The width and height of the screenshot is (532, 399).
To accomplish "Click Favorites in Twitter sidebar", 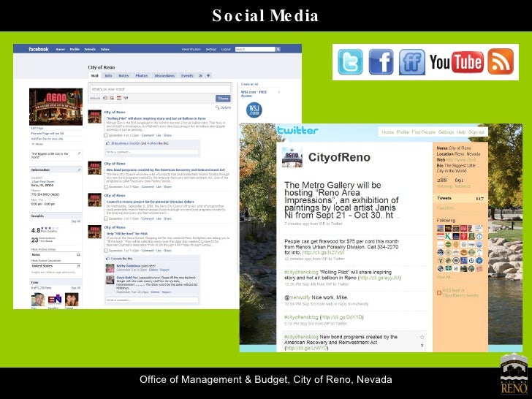I will point(445,208).
